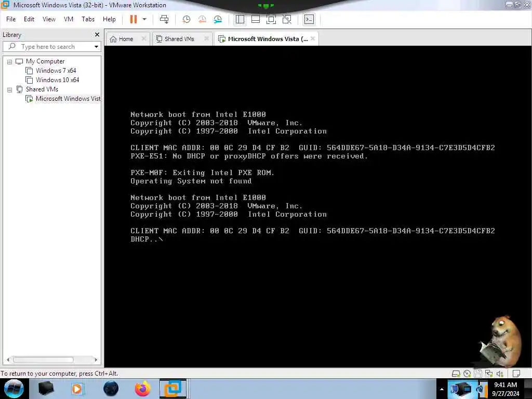Open the File menu
Image resolution: width=532 pixels, height=399 pixels.
(11, 19)
